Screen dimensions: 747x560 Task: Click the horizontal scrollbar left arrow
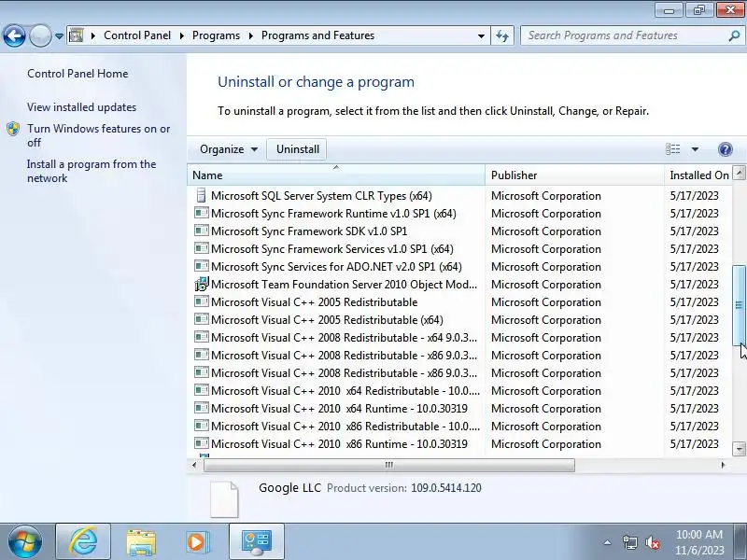coord(194,465)
